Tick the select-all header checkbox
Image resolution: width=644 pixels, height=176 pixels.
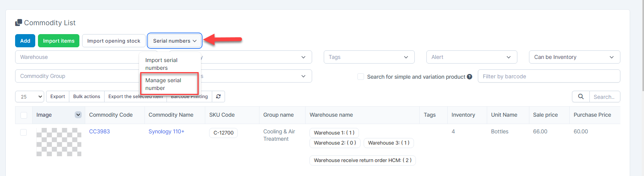24,115
